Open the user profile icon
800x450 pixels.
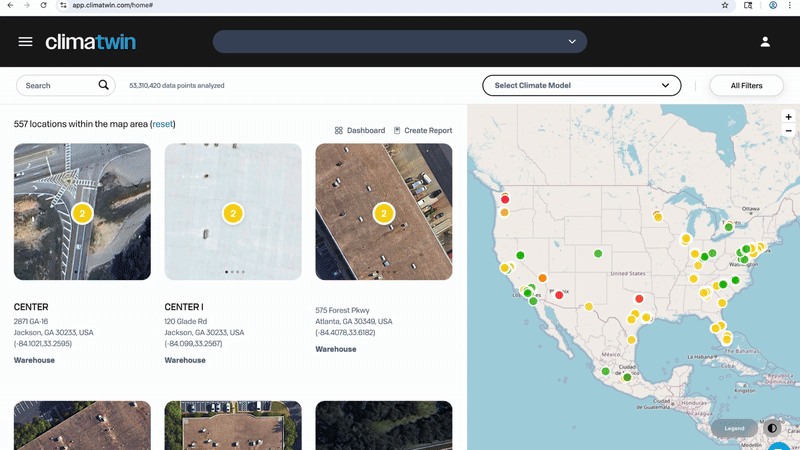click(765, 42)
